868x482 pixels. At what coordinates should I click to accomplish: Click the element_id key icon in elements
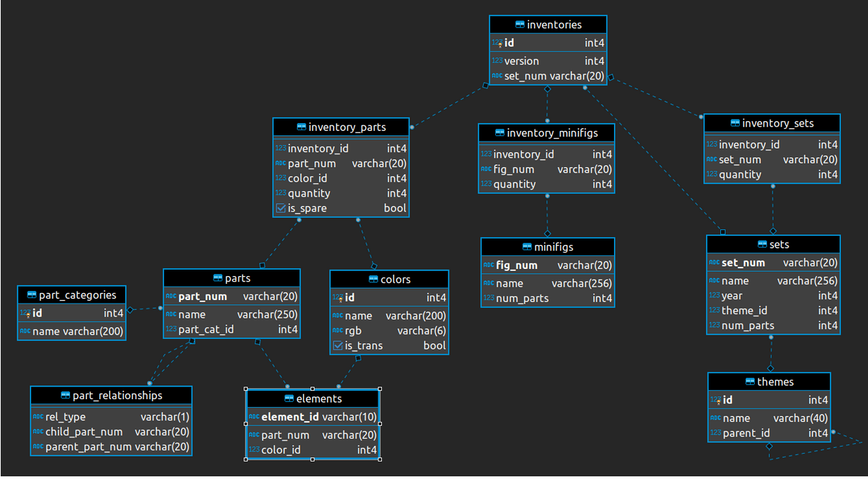pos(254,416)
